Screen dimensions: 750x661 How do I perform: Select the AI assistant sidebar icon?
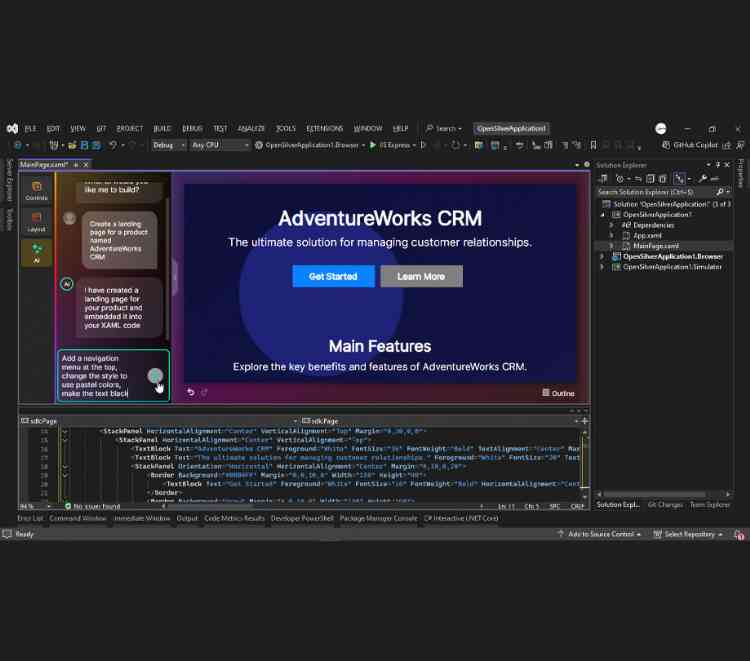pyautogui.click(x=36, y=253)
